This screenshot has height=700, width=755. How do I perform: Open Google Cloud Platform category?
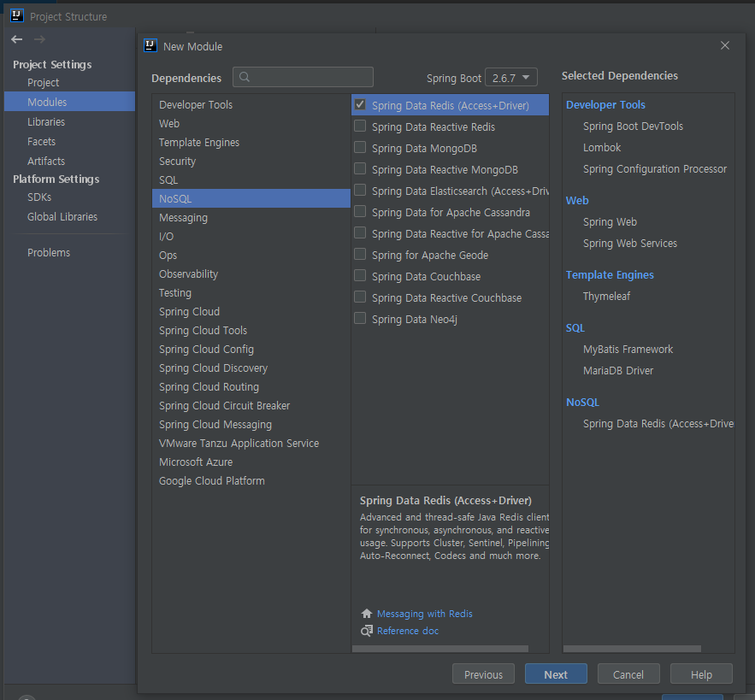coord(251,480)
